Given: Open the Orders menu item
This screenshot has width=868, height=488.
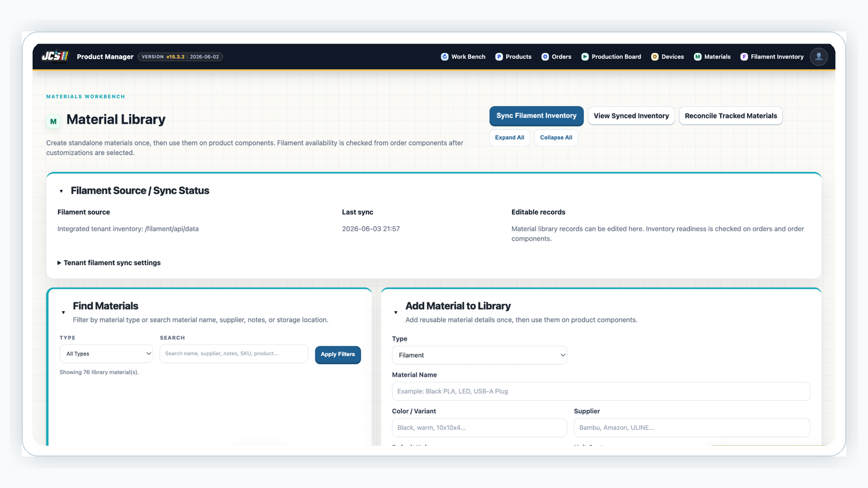Looking at the screenshot, I should pyautogui.click(x=556, y=56).
